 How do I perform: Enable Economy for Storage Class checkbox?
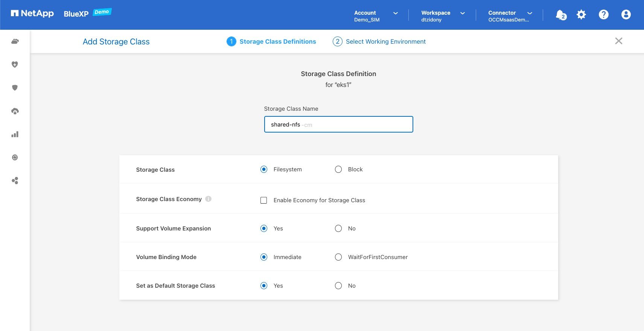pos(264,200)
